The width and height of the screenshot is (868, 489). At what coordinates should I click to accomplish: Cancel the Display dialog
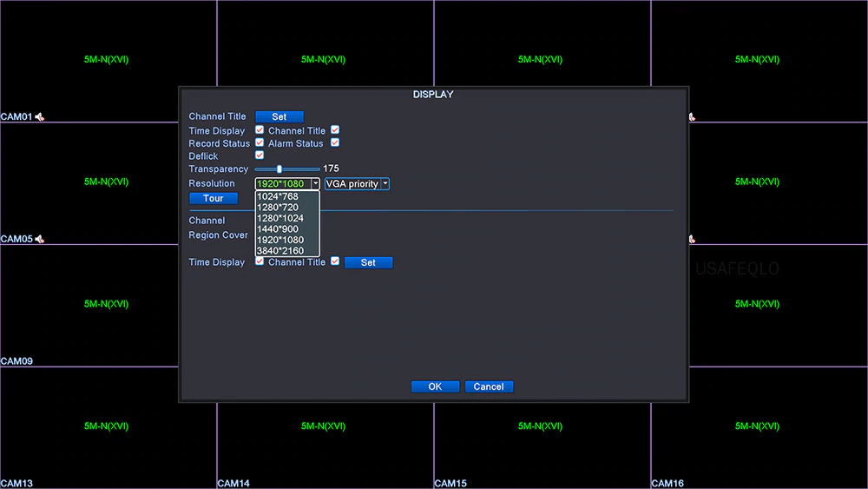pos(489,387)
